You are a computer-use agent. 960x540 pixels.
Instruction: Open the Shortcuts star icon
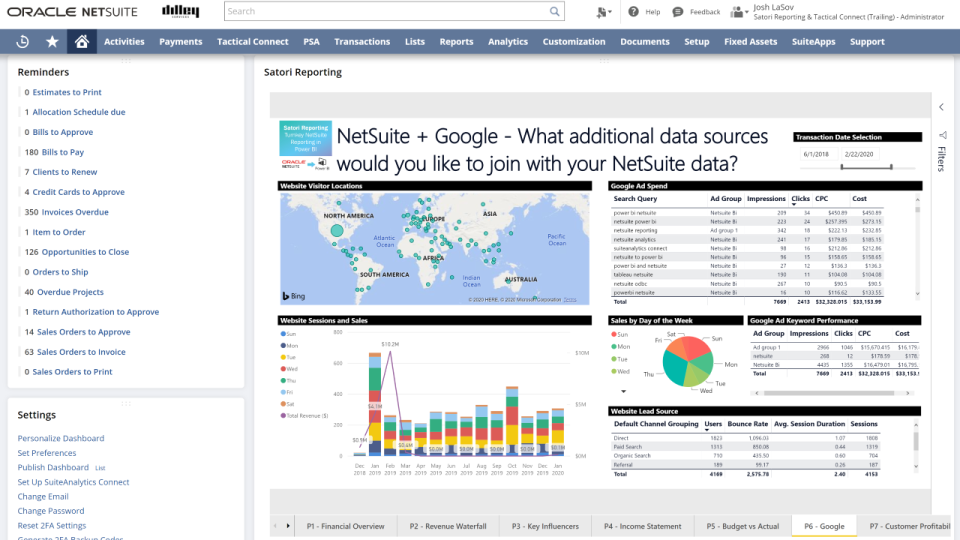point(52,42)
